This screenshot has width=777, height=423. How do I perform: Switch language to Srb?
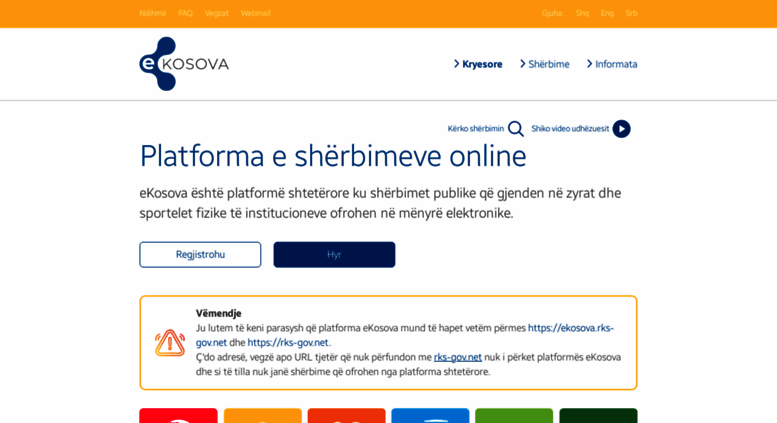[x=631, y=13]
